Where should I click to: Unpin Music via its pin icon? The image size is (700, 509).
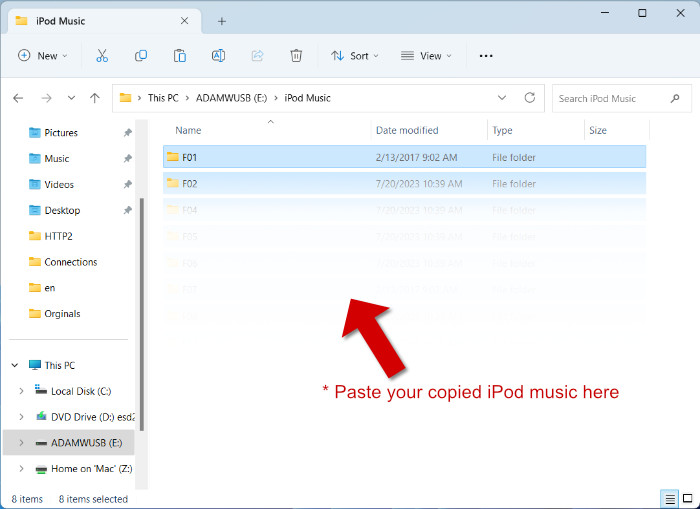pos(128,159)
